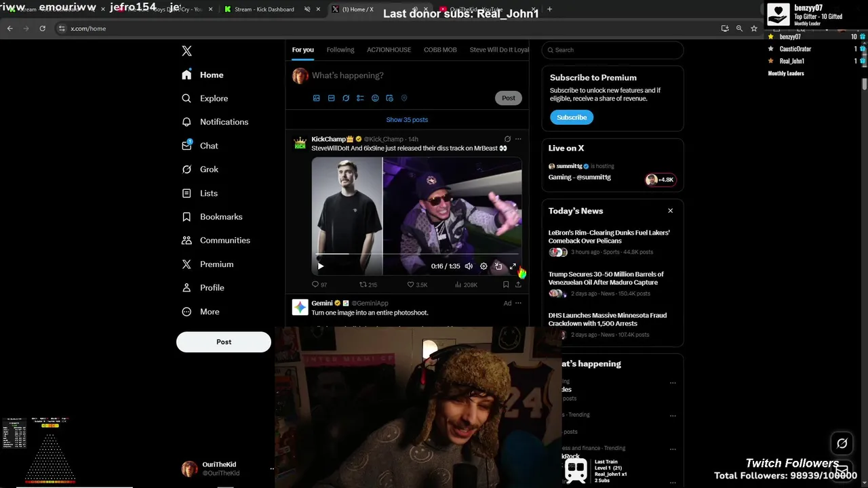Switch to the AC7IONHOUSE tab

pos(389,49)
